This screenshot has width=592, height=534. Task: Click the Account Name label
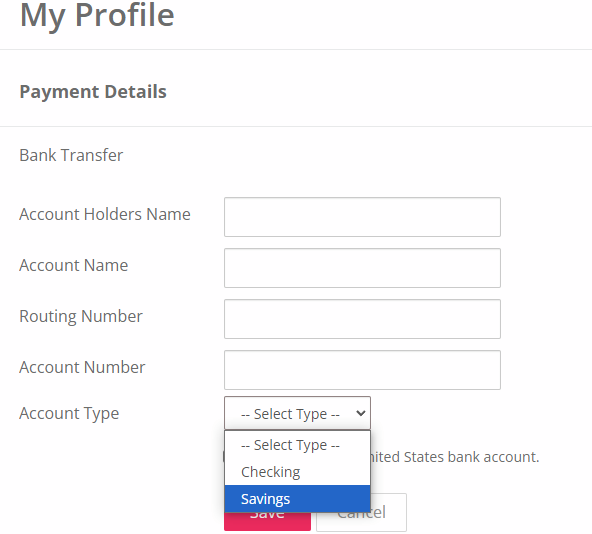[x=74, y=265]
